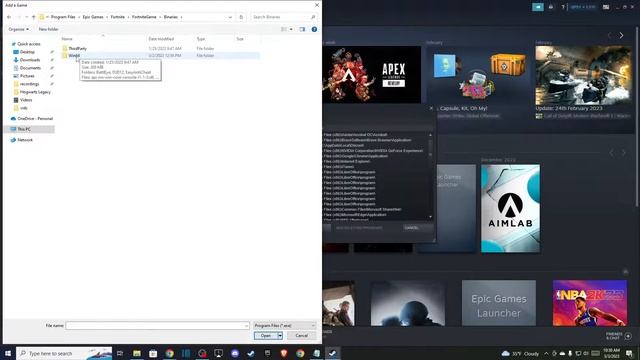Click the Open button
The width and height of the screenshot is (640, 360).
click(x=266, y=336)
